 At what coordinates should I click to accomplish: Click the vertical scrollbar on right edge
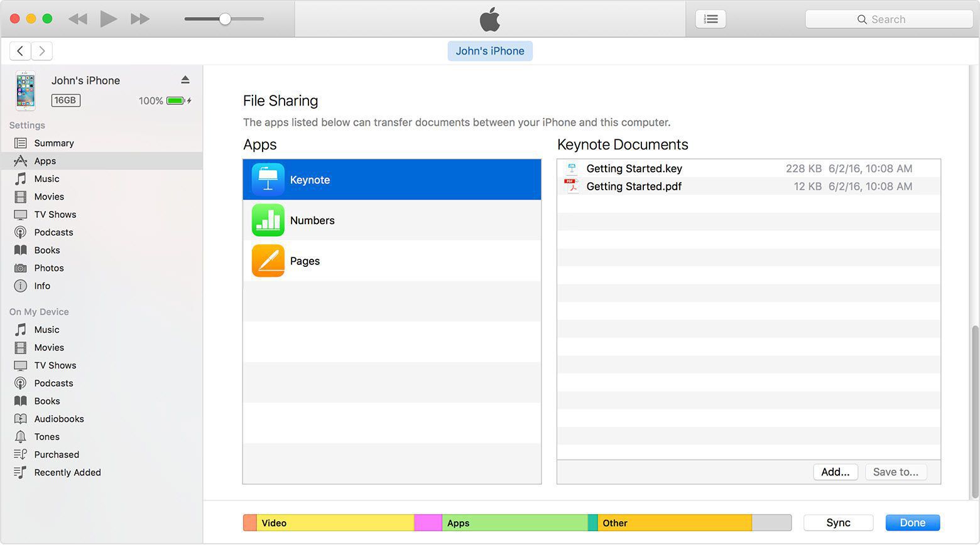pos(974,411)
